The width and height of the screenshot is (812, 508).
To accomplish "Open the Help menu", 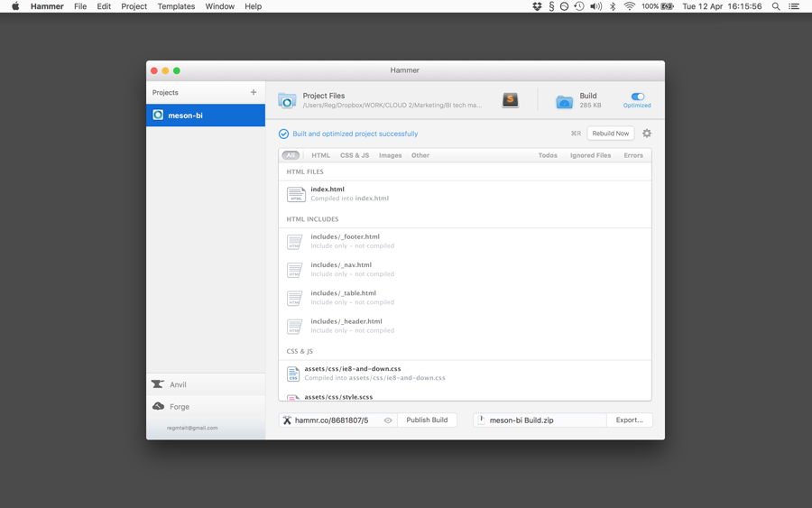I will click(254, 6).
